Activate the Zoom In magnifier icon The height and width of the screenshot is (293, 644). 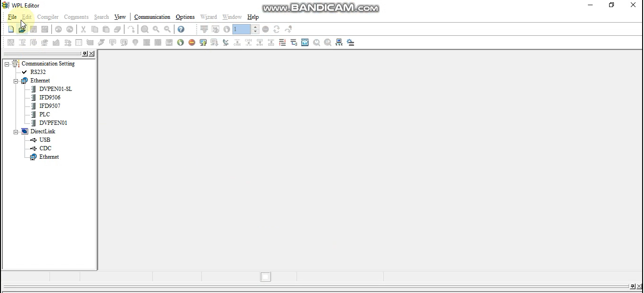[156, 29]
